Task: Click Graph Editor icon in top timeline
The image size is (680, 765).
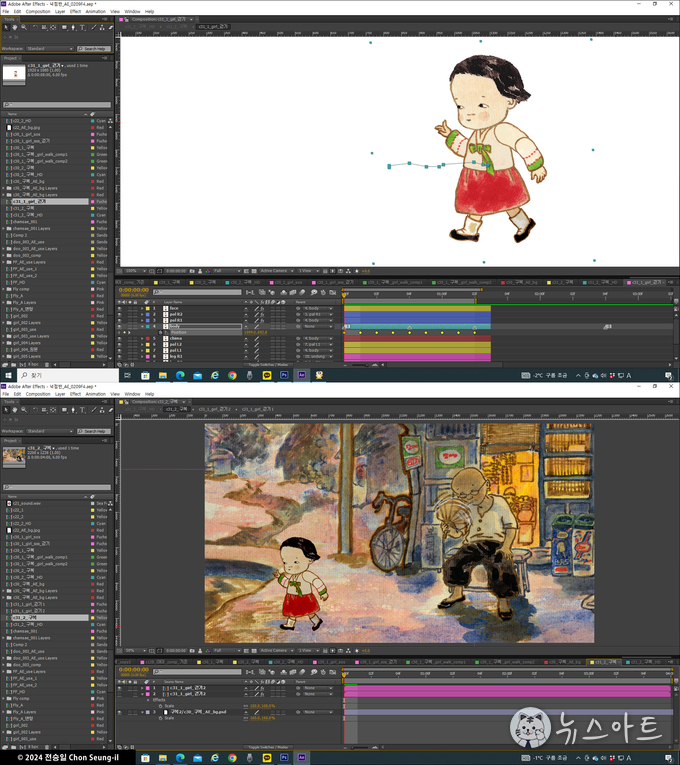Action: click(x=333, y=292)
